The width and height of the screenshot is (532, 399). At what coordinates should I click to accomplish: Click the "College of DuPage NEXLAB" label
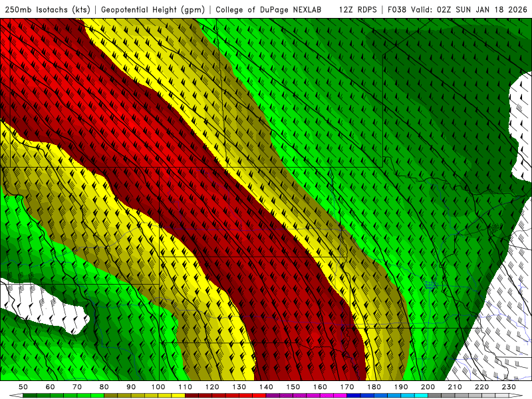point(269,10)
